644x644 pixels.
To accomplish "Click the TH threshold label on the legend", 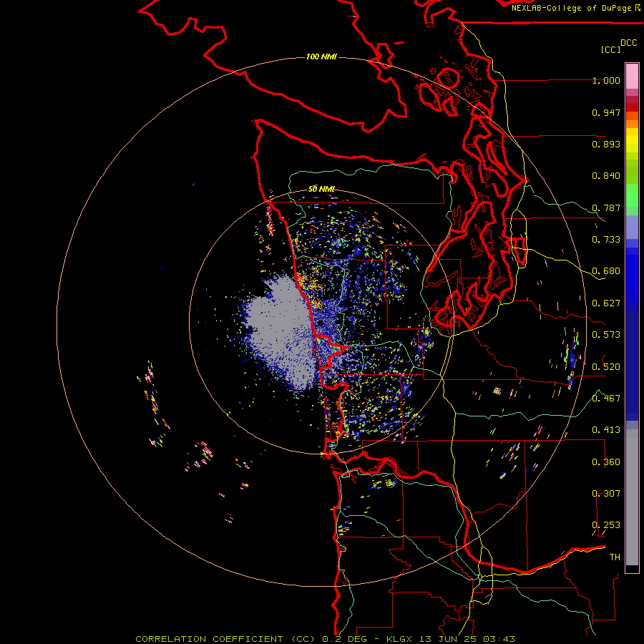I will [x=615, y=557].
